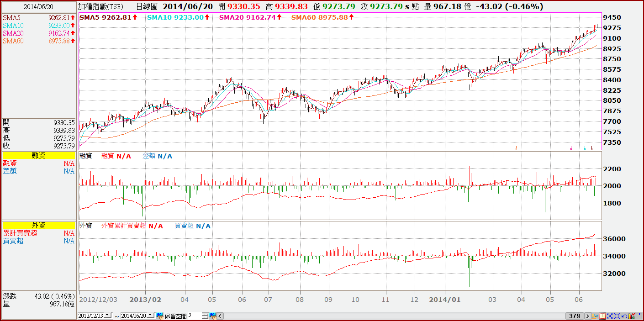
Task: Select the yellow 外資 panel header
Action: 38,225
